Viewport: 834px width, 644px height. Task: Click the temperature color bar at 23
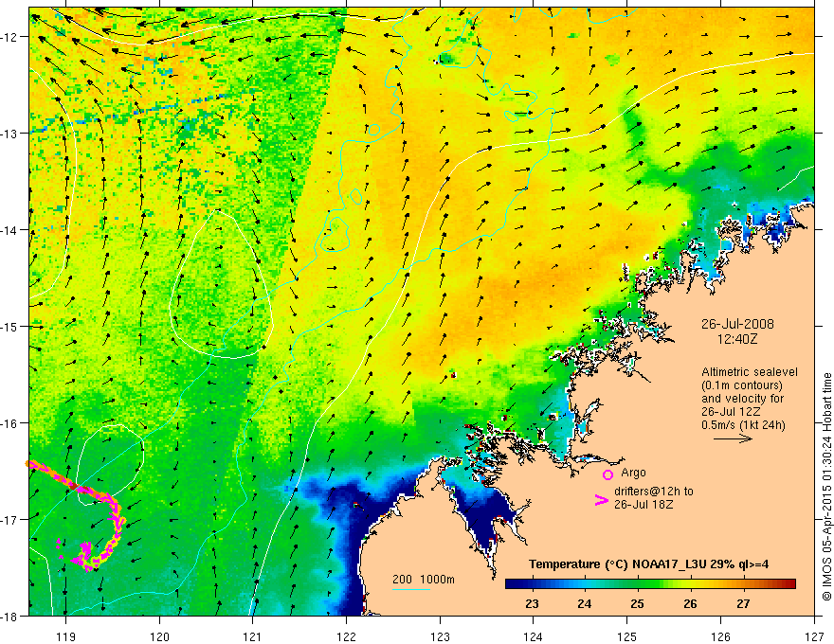(x=532, y=584)
